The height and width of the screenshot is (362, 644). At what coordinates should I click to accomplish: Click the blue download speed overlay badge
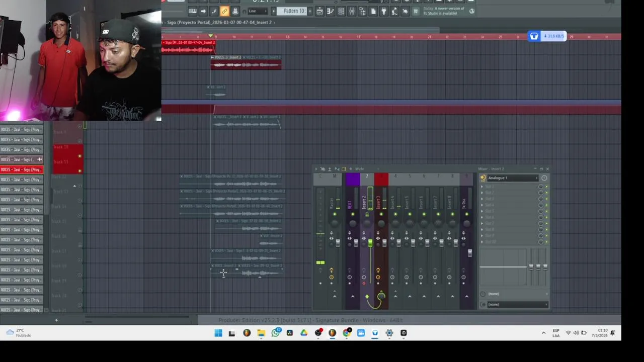pos(547,36)
